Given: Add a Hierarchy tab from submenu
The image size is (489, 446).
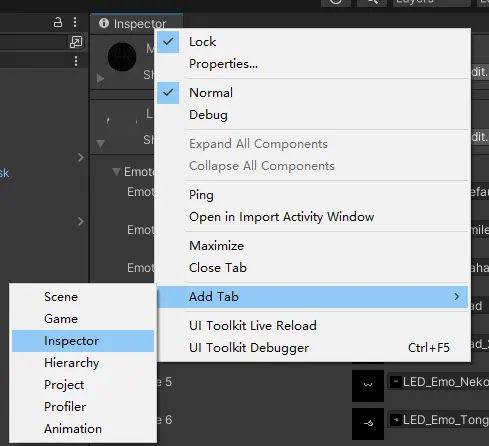Looking at the screenshot, I should click(x=83, y=363).
